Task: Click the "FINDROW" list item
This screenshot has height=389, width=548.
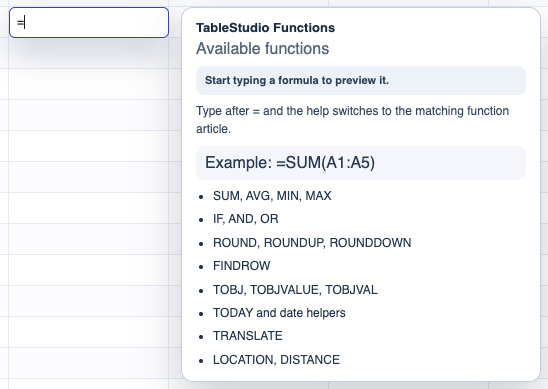Action: point(241,266)
